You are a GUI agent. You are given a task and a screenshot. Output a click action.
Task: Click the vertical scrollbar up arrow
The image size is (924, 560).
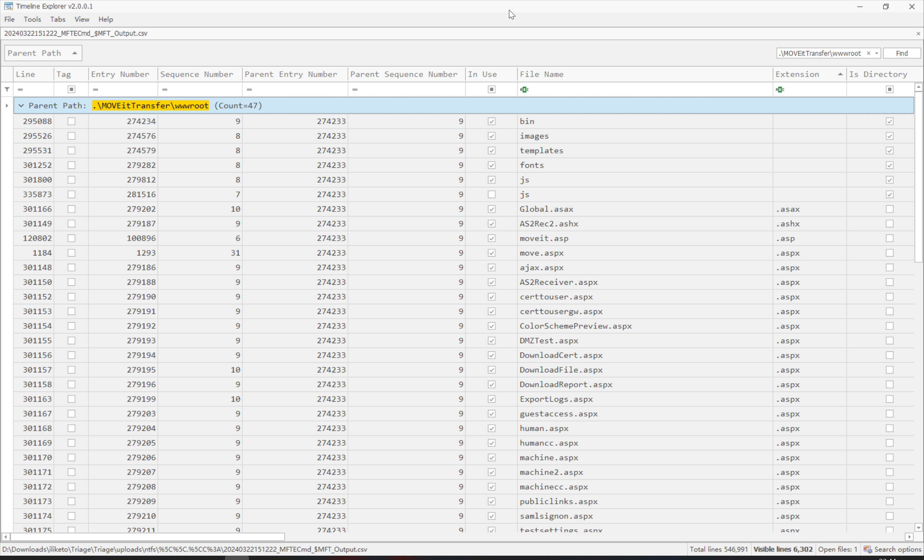pyautogui.click(x=918, y=87)
